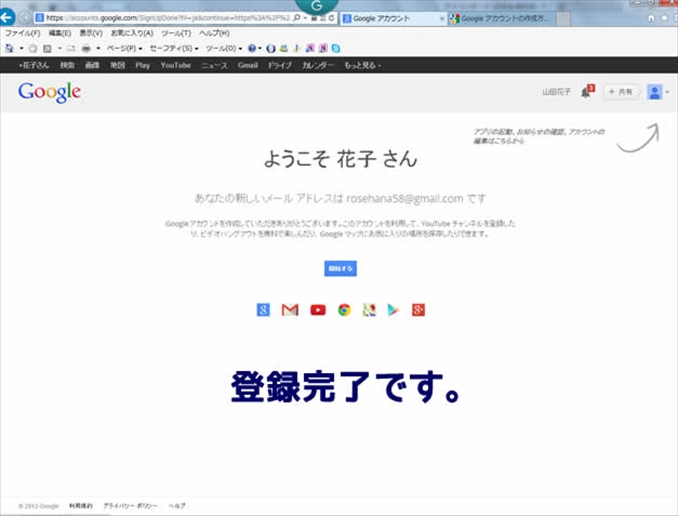Click the red YouTube icon

tap(318, 310)
